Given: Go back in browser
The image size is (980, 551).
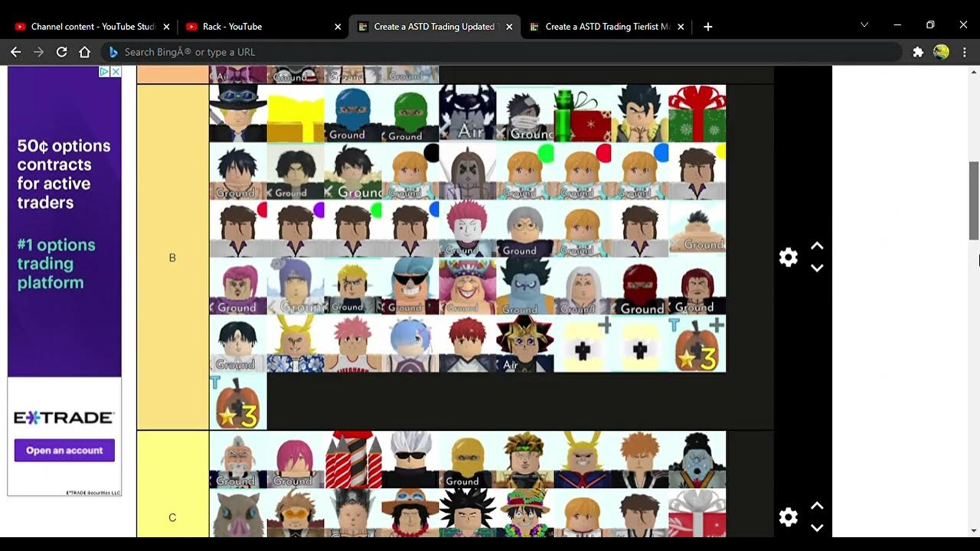Looking at the screenshot, I should [15, 52].
